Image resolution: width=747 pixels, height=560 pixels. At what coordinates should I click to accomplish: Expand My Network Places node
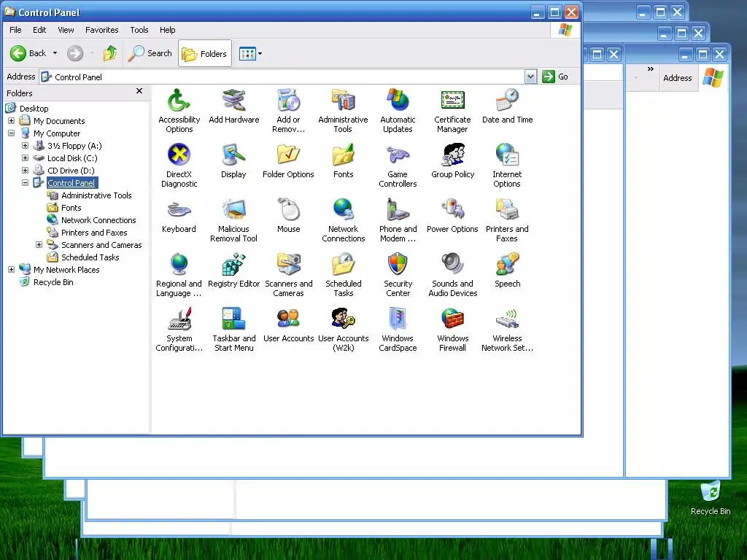point(12,270)
